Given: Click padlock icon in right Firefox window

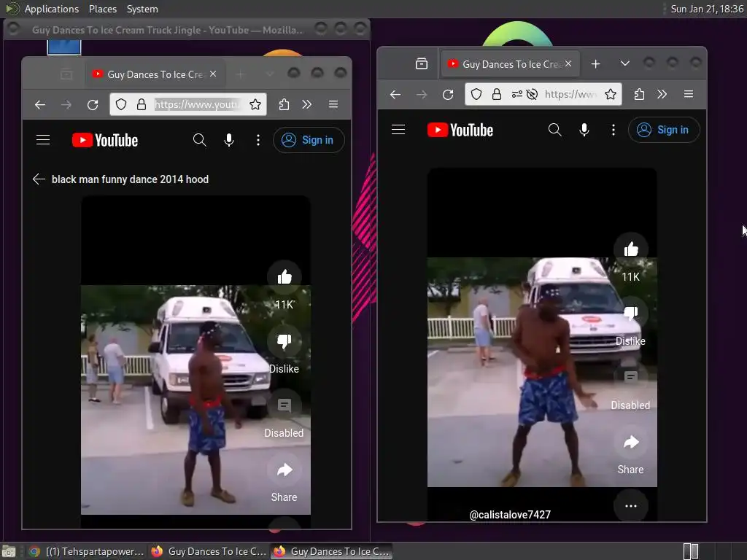Looking at the screenshot, I should tap(497, 94).
